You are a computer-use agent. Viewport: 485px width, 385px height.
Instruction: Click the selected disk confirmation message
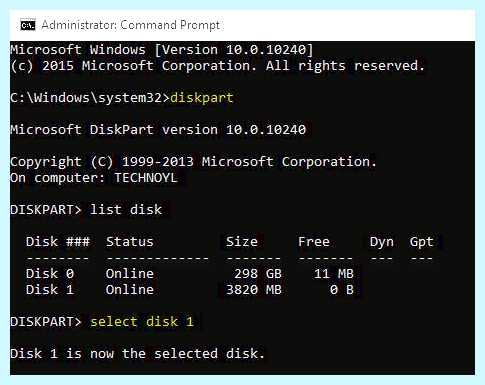click(137, 353)
